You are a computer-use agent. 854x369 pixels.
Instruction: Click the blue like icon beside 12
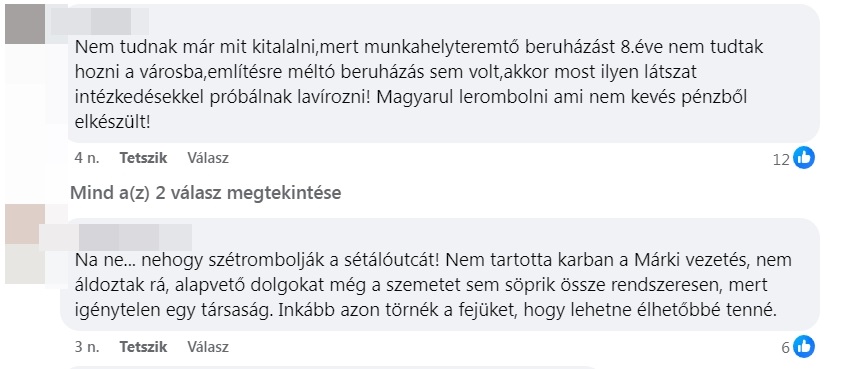(x=803, y=158)
